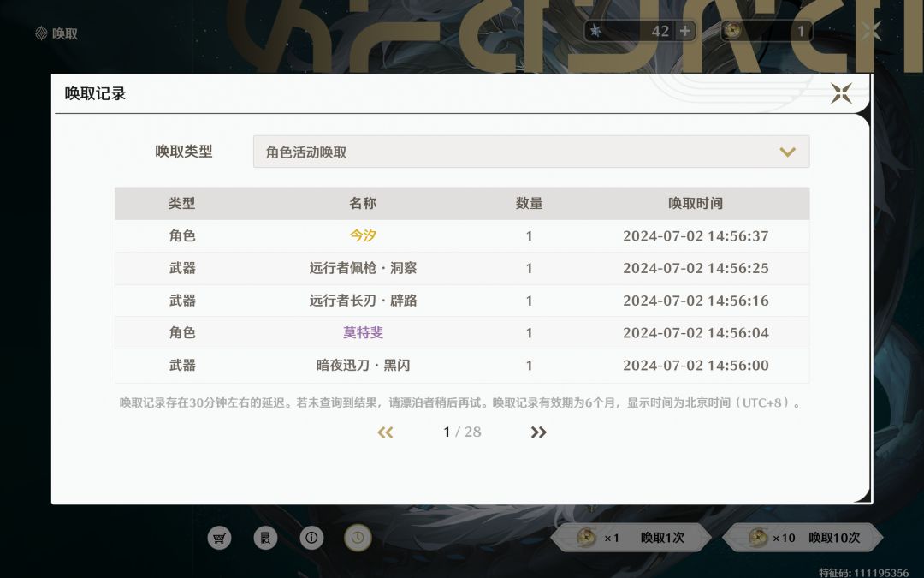Screen dimensions: 924x578
Task: Open the details document-search icon
Action: click(265, 538)
